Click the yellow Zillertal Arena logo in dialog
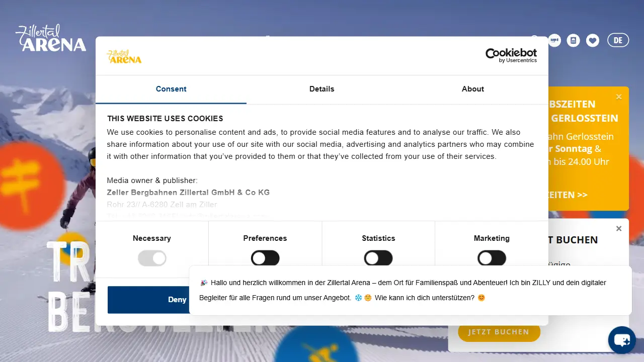This screenshot has width=644, height=362. click(x=124, y=56)
